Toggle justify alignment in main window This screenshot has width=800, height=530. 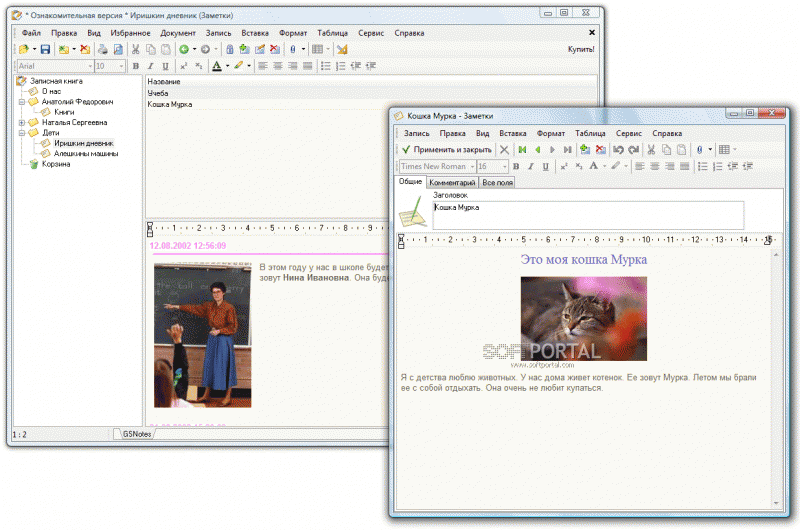point(308,66)
